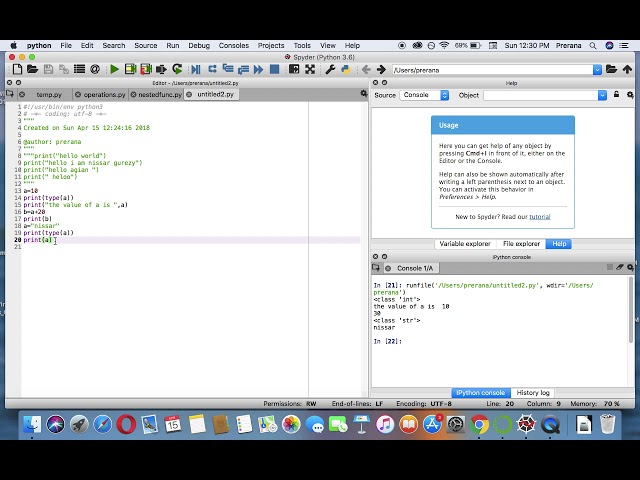Image resolution: width=640 pixels, height=480 pixels.
Task: Click the working directory path field
Action: [492, 70]
